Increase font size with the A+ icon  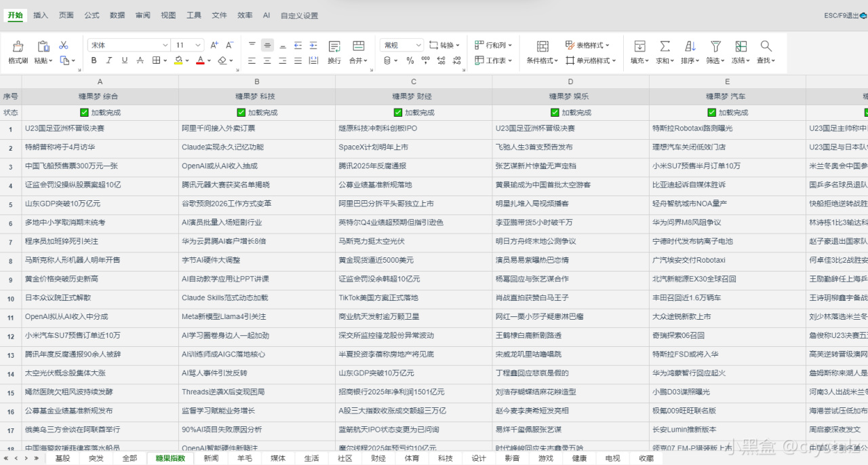click(214, 45)
